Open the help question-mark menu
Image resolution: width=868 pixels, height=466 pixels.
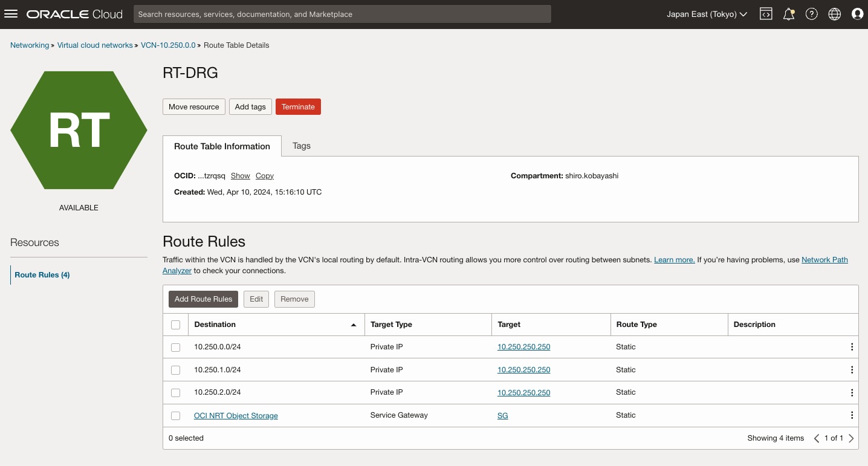click(812, 14)
